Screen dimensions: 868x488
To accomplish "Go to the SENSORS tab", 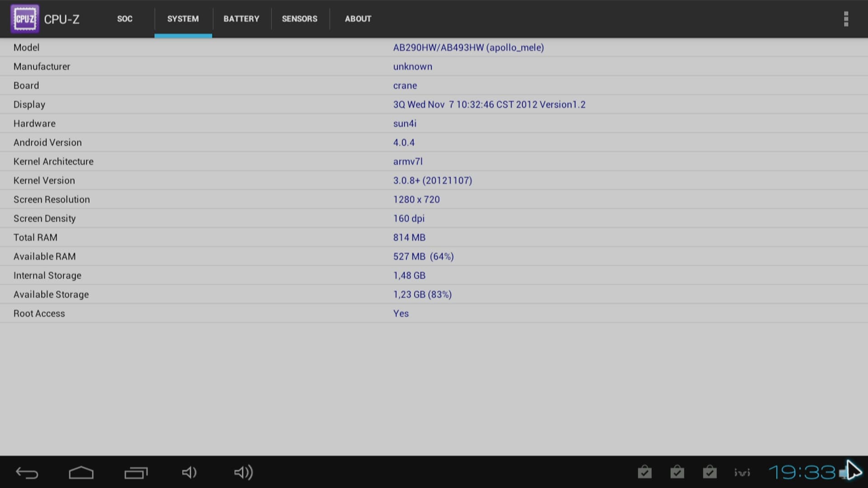I will pyautogui.click(x=300, y=19).
